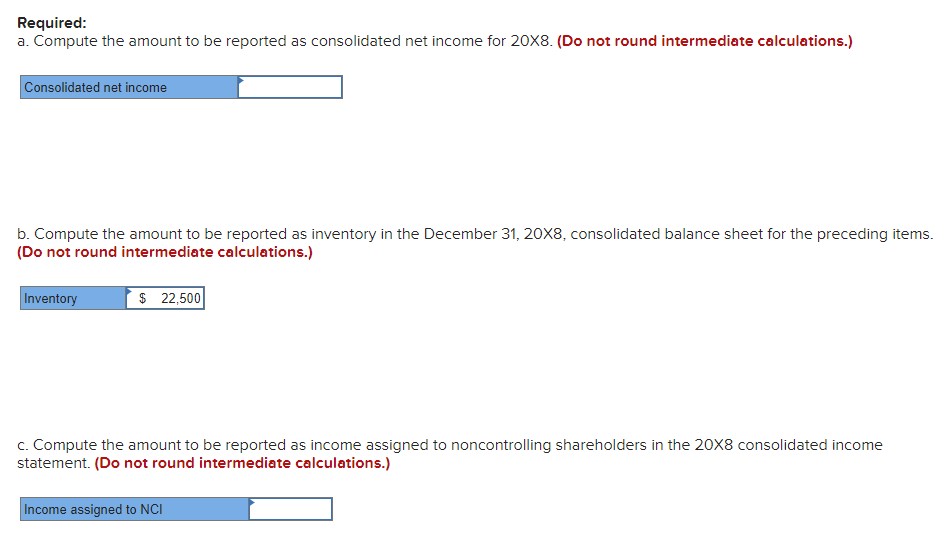Click blue corner marker on Inventory field
The width and height of the screenshot is (949, 545).
click(129, 290)
